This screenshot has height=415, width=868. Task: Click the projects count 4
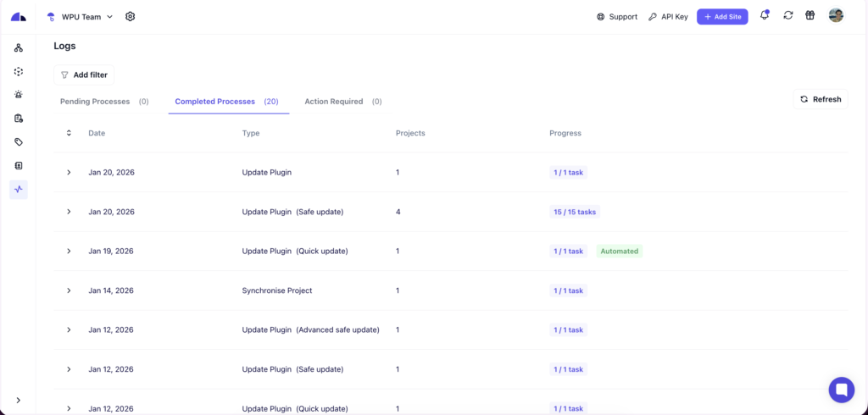(x=398, y=212)
